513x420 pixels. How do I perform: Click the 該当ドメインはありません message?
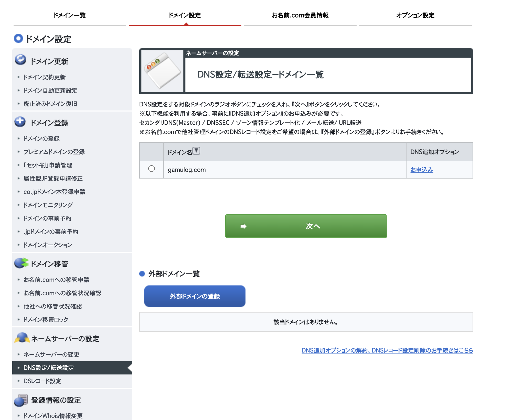[306, 322]
